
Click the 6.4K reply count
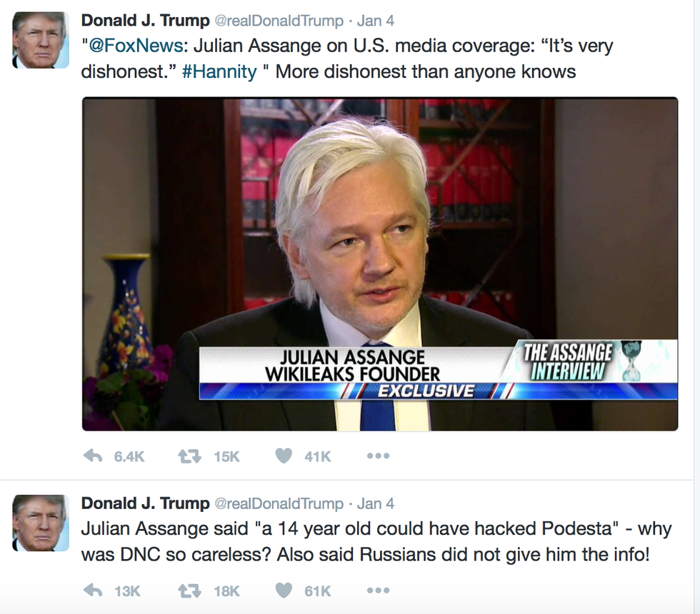coord(129,456)
